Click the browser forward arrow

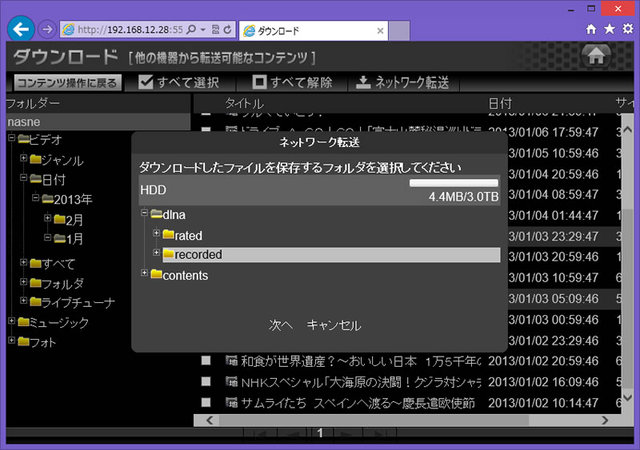pos(46,28)
